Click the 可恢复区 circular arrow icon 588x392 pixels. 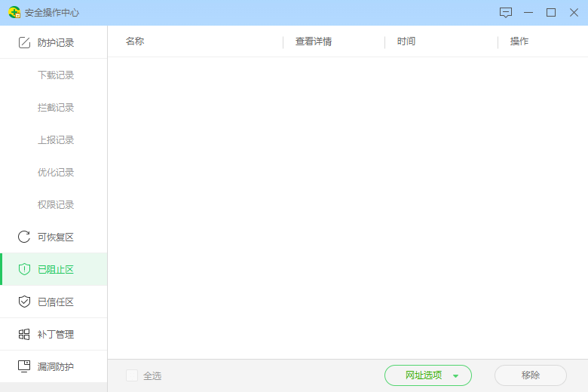[24, 237]
